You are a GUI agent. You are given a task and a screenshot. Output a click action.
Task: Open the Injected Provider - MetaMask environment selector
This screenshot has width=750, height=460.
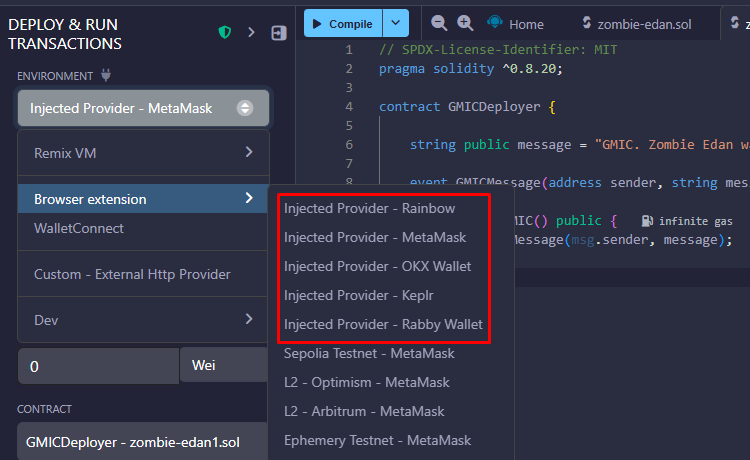[x=143, y=108]
